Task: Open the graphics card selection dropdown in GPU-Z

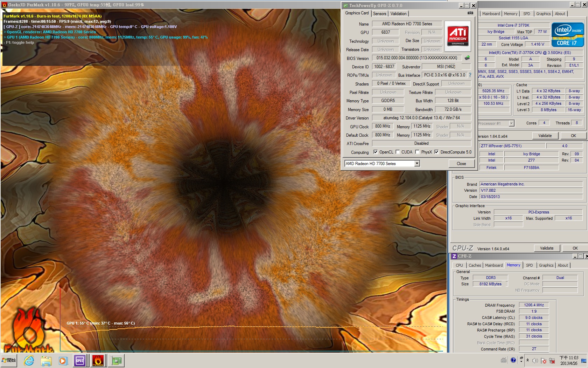Action: 416,163
